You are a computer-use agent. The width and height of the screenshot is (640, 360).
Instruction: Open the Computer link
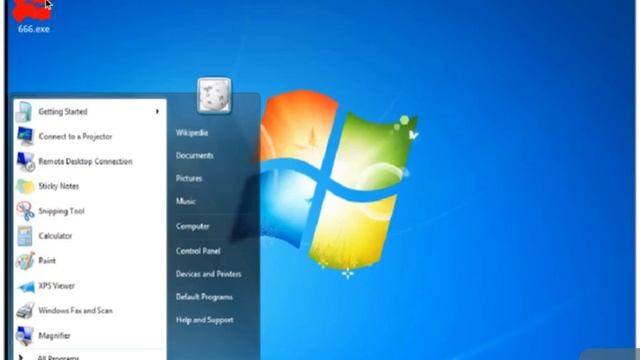click(x=193, y=226)
